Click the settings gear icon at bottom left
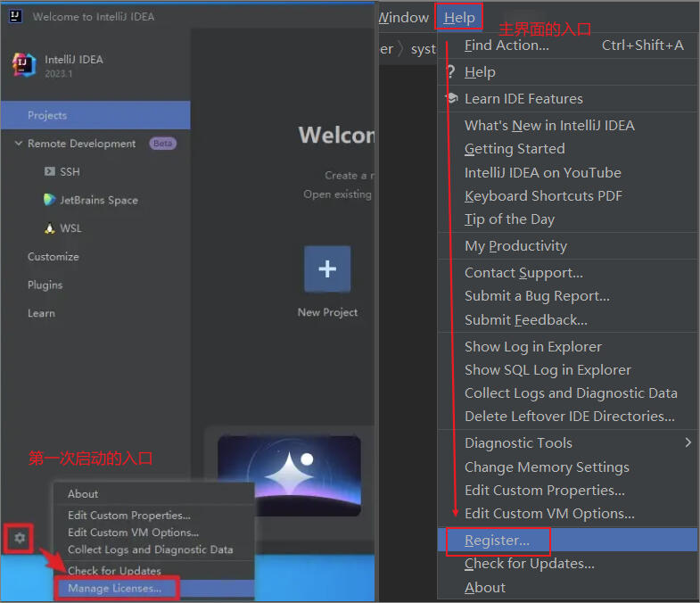 coord(20,538)
